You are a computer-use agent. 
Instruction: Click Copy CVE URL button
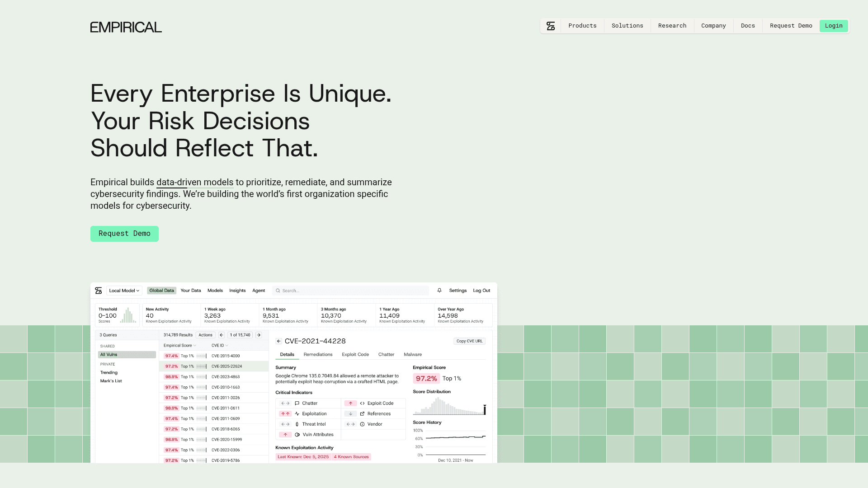point(470,341)
